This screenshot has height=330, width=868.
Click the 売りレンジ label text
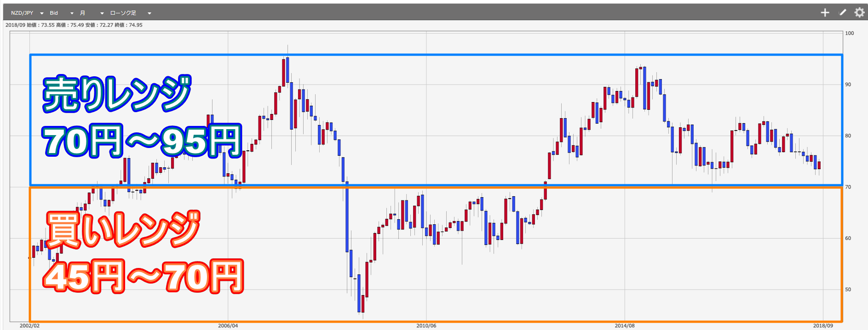click(117, 94)
